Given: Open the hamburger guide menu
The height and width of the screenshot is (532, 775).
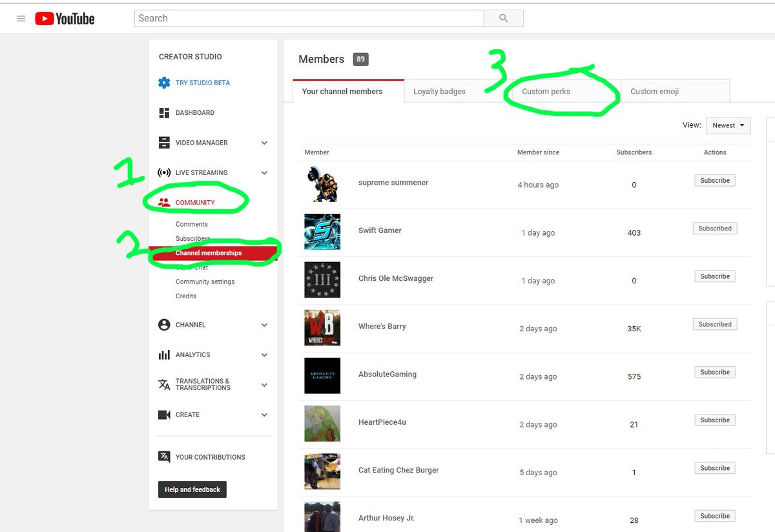Looking at the screenshot, I should click(21, 19).
